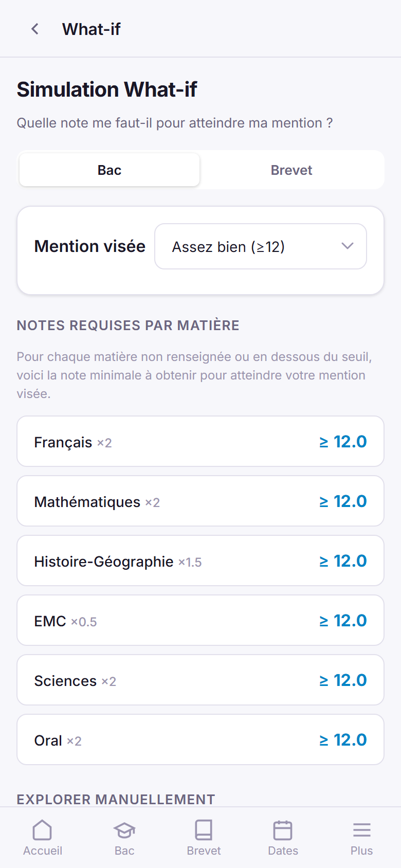Tap the Histoire-Géographie ×1.5 row
Image resolution: width=401 pixels, height=868 pixels.
[200, 561]
